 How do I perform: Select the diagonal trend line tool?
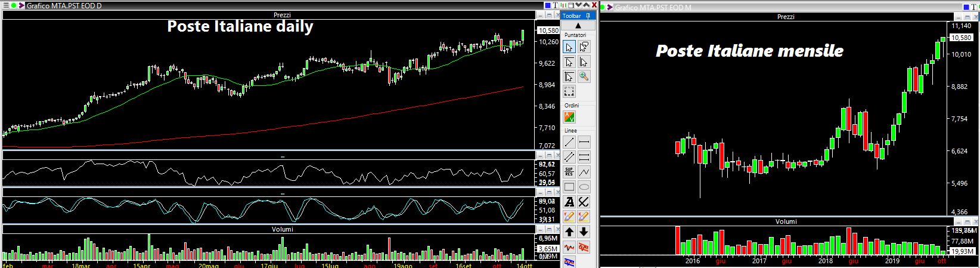[x=569, y=142]
